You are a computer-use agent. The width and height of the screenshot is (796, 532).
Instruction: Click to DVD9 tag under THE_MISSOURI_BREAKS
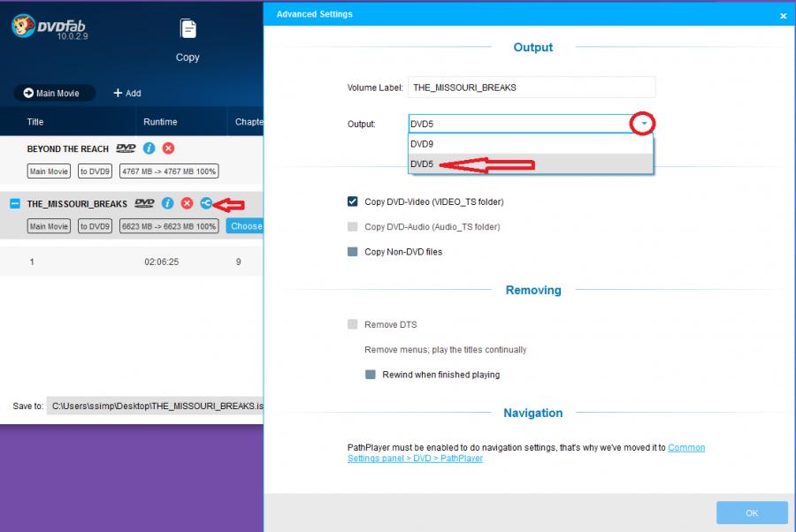[95, 226]
